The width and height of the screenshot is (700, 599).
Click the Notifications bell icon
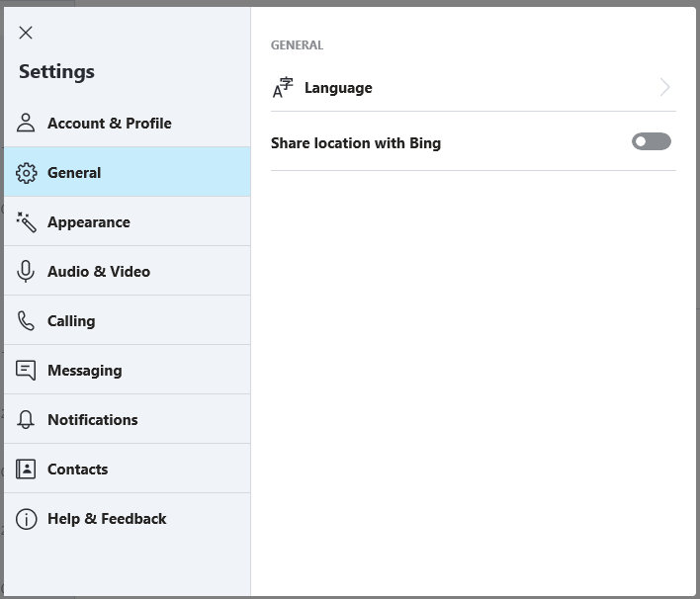point(26,419)
